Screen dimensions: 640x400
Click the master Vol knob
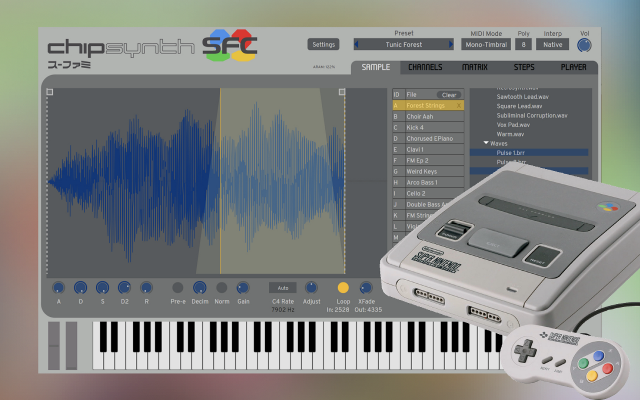(x=584, y=45)
